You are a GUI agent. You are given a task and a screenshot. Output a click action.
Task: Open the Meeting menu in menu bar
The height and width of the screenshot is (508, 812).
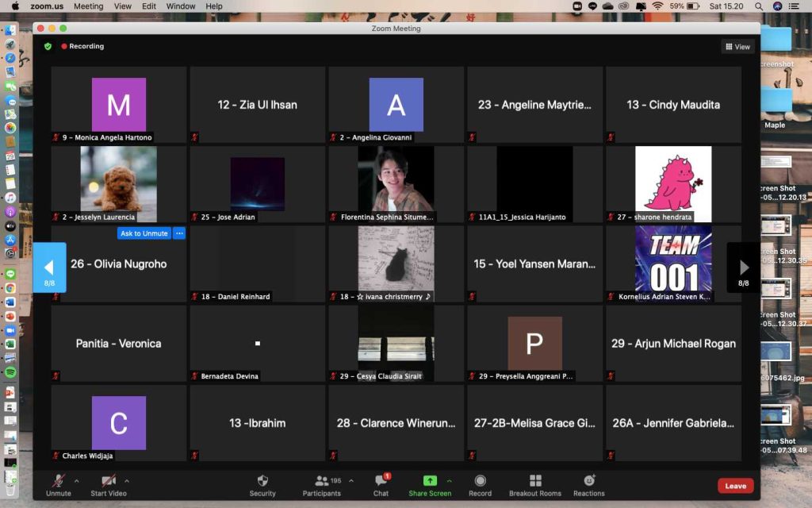88,6
